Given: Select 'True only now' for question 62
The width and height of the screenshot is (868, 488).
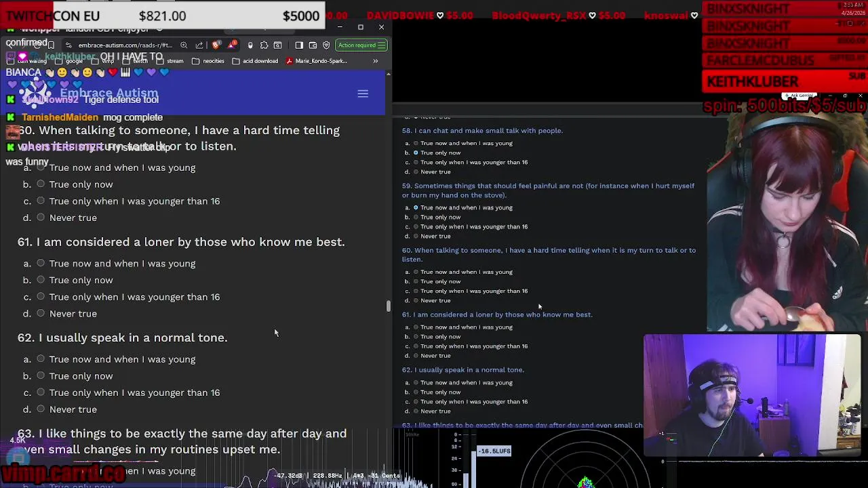Looking at the screenshot, I should [41, 375].
